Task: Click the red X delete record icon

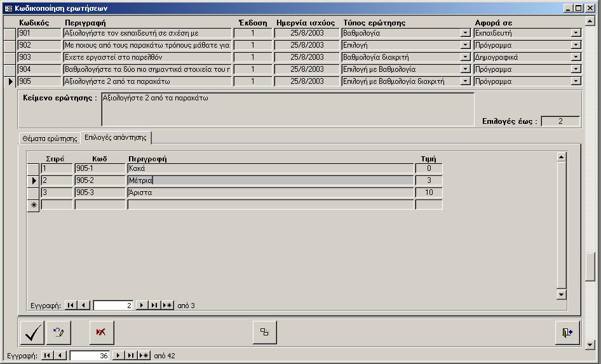Action: [100, 332]
